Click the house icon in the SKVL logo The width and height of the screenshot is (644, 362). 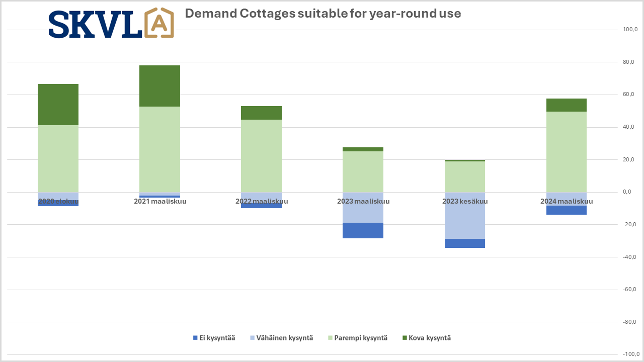pyautogui.click(x=159, y=23)
